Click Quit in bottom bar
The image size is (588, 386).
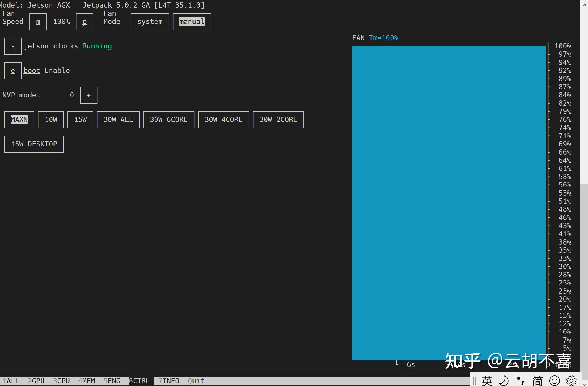pos(196,381)
